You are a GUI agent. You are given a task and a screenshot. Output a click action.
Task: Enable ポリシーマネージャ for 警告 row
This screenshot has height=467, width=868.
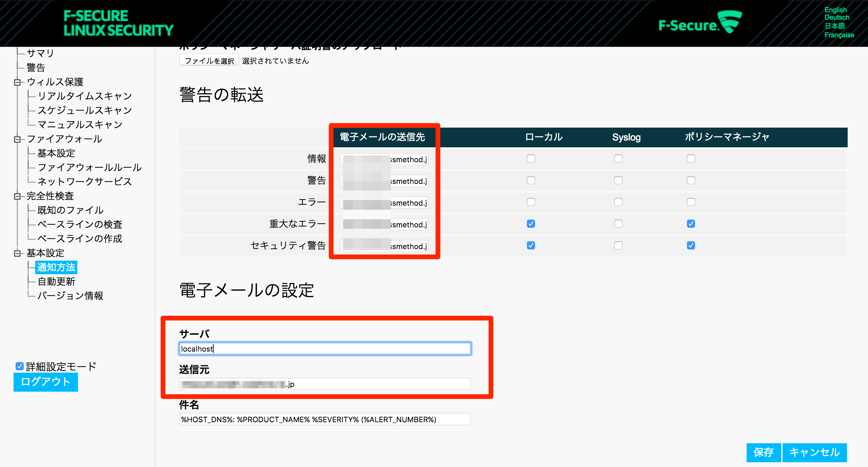[x=691, y=180]
